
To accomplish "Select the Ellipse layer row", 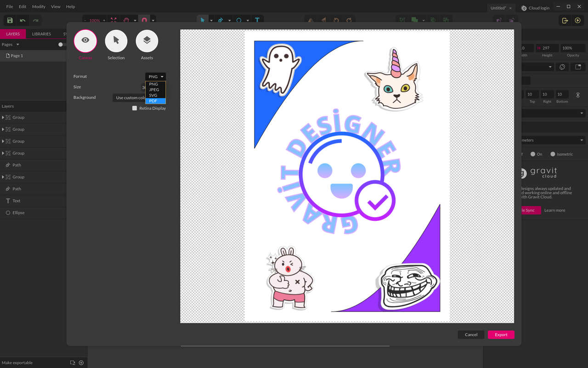I will [33, 213].
